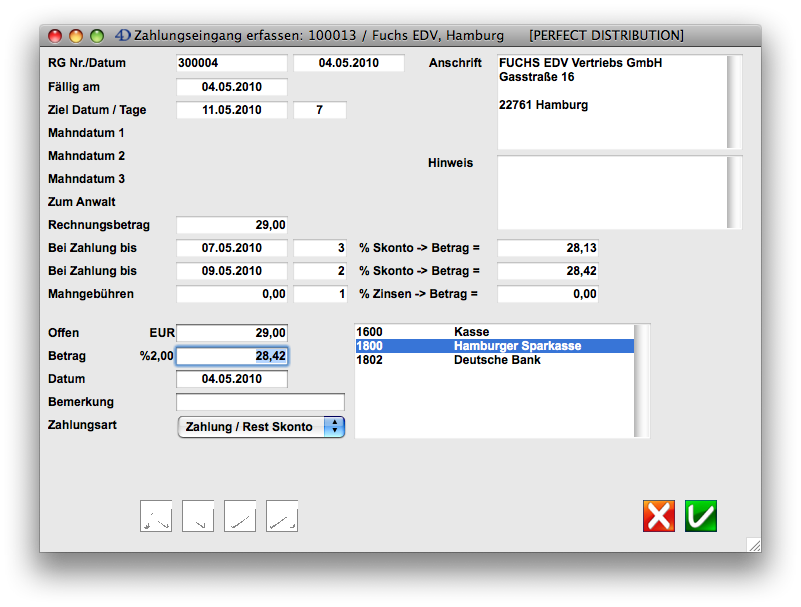Click the Mahngebühren amount field
Image resolution: width=801 pixels, height=607 pixels.
point(232,294)
